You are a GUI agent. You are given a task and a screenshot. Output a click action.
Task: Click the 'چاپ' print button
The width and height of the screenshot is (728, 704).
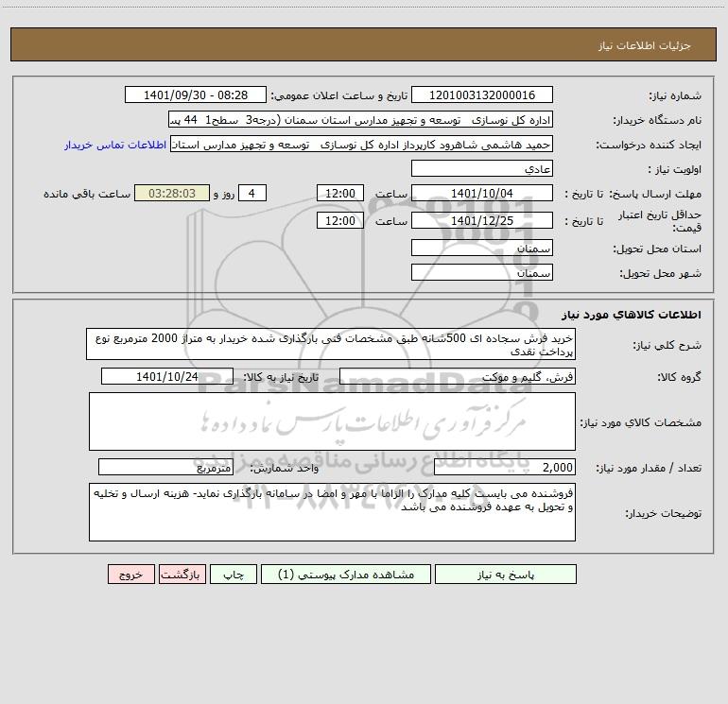click(x=234, y=575)
